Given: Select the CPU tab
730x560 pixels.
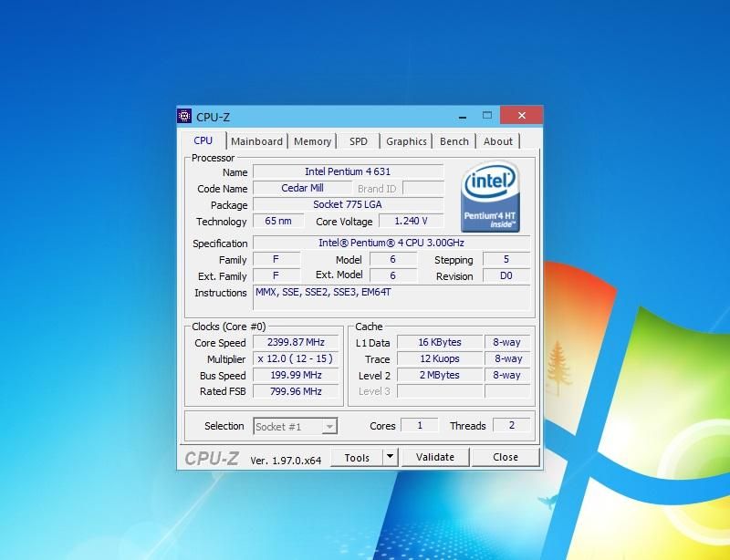Looking at the screenshot, I should pyautogui.click(x=203, y=140).
